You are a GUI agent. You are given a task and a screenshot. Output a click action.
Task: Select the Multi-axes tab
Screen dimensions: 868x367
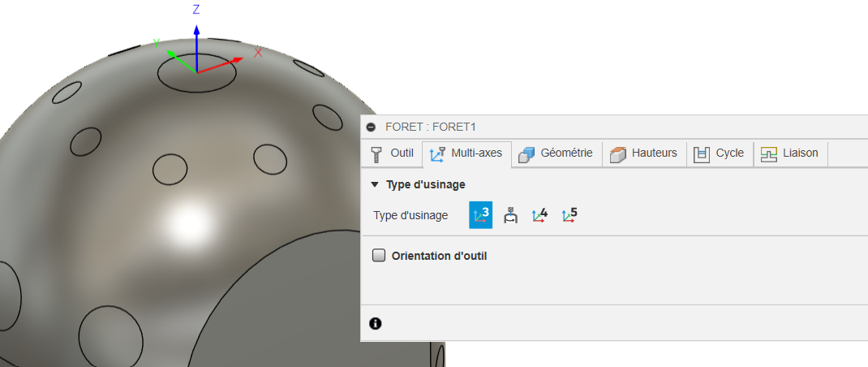[466, 153]
